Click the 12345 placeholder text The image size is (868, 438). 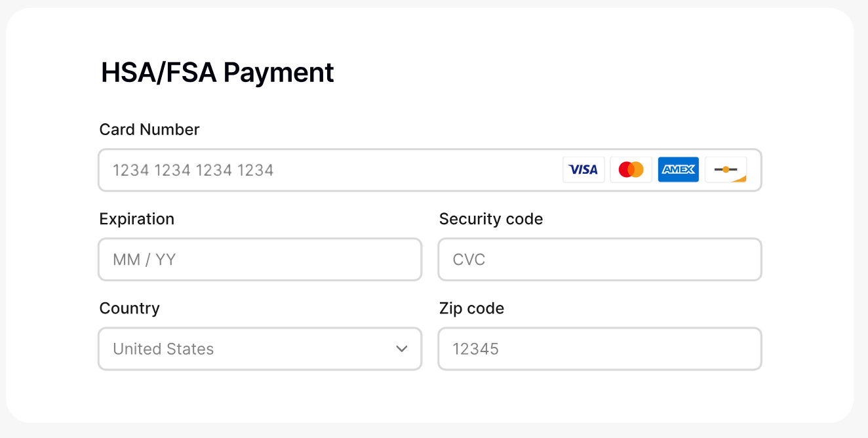(476, 349)
